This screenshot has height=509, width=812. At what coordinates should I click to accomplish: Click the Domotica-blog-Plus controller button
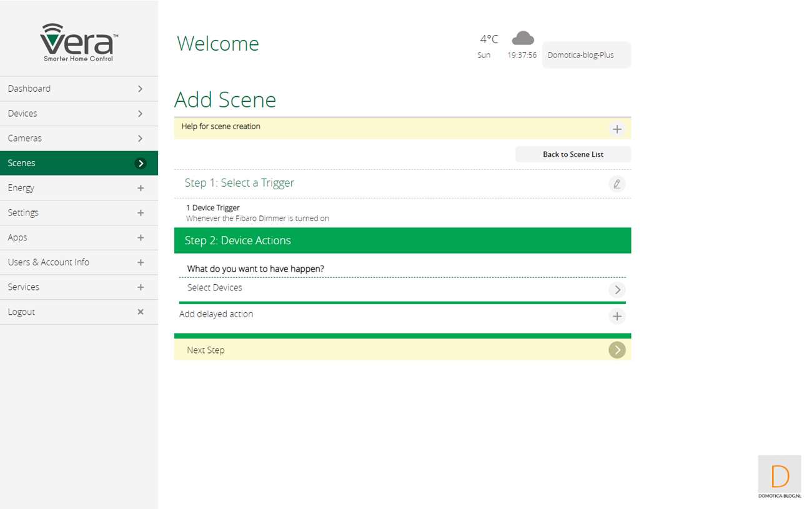[x=586, y=55]
